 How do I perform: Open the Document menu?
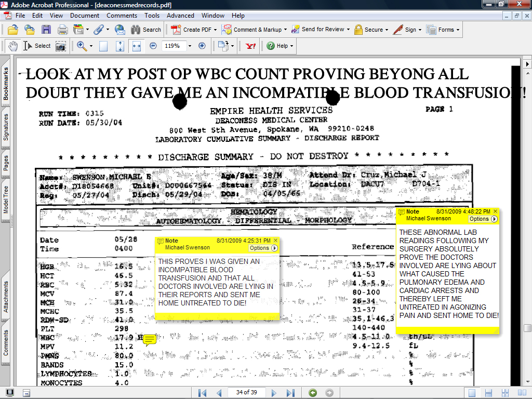coord(85,16)
